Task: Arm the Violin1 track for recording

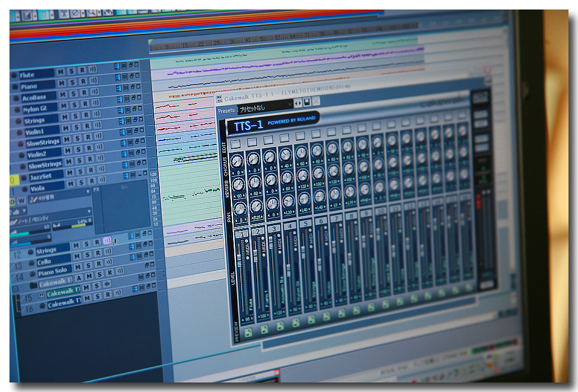Action: 87,126
